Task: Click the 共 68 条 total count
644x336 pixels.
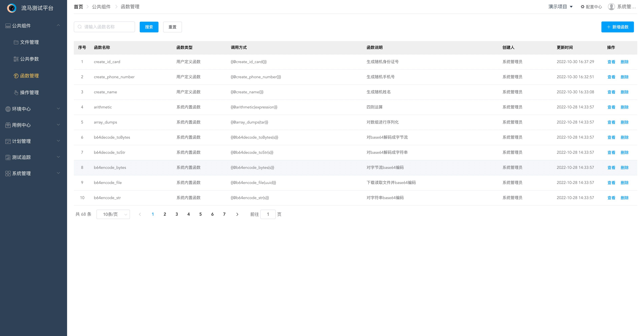Action: [84, 214]
